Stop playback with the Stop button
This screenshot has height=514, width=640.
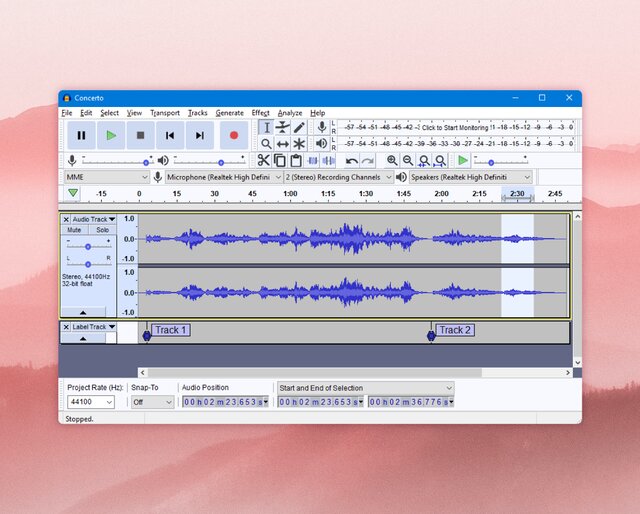(x=140, y=135)
